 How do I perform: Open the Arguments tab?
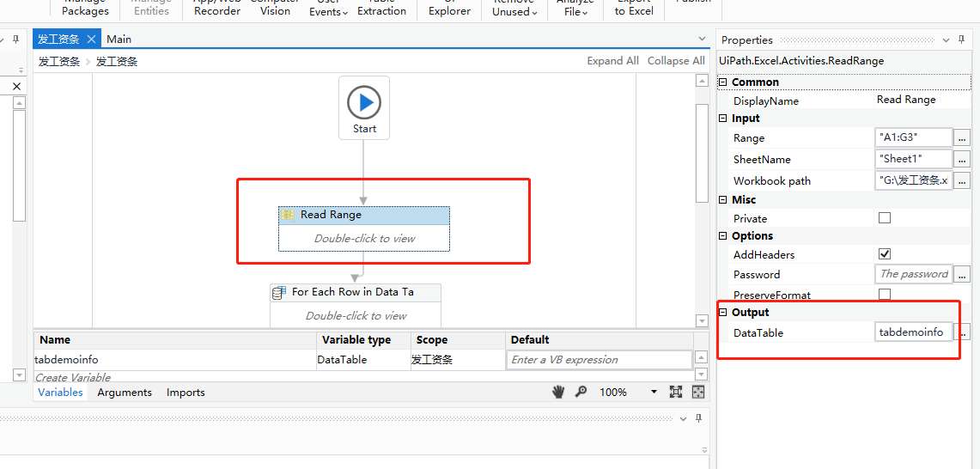click(125, 393)
